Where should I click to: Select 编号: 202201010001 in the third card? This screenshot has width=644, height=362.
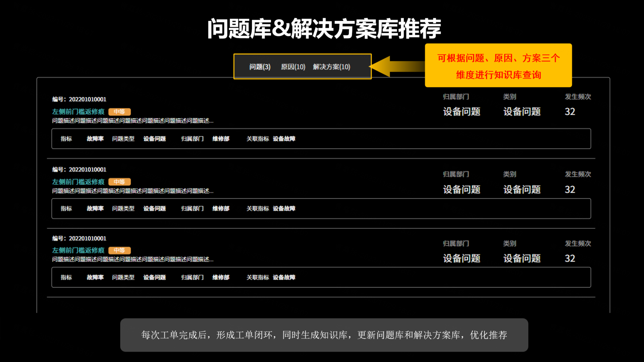79,238
